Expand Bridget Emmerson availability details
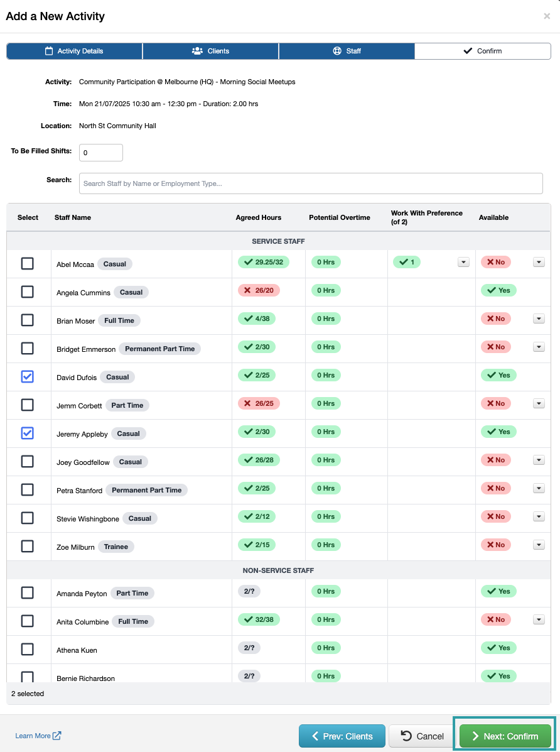Screen dimensions: 560x752 click(539, 347)
